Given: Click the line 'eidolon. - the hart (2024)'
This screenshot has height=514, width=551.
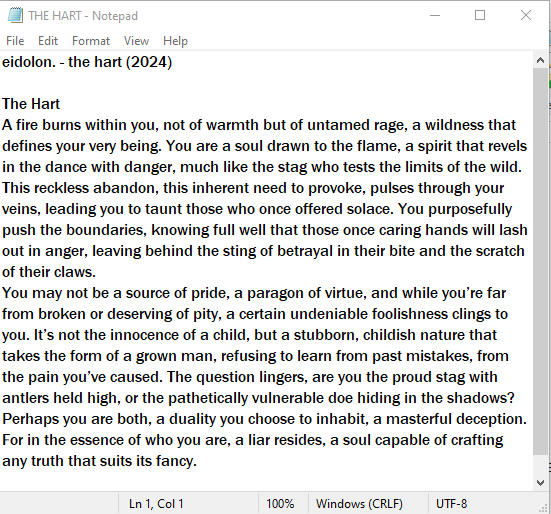Looking at the screenshot, I should point(87,62).
